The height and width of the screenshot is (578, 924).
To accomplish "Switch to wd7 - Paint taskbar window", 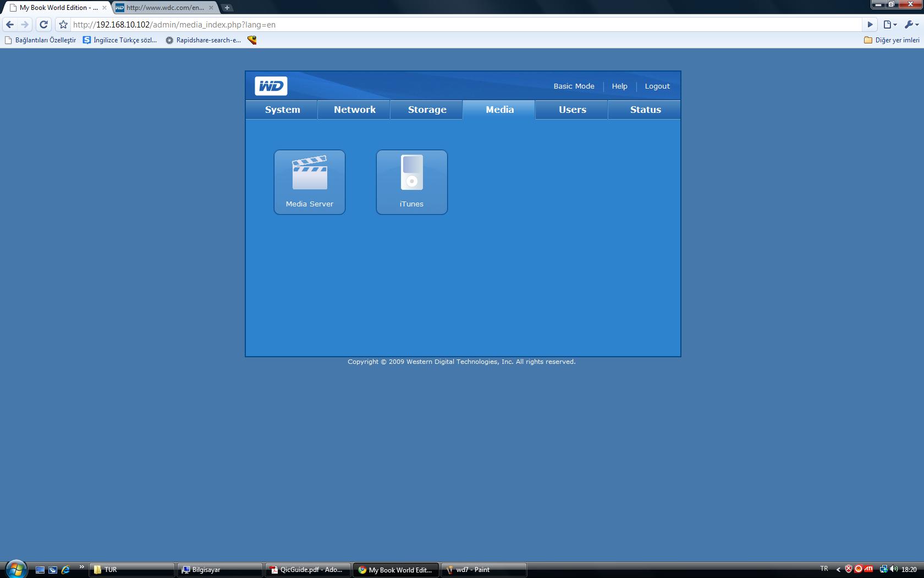I will pyautogui.click(x=483, y=570).
